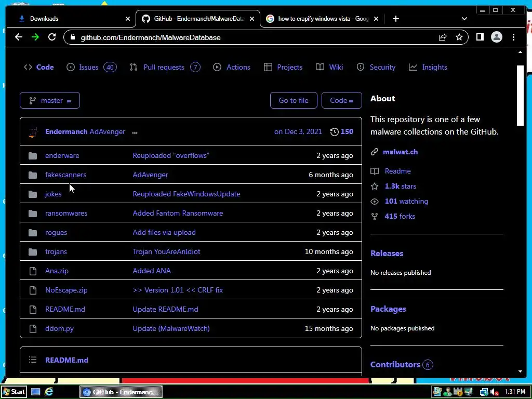This screenshot has height=399, width=532.
Task: Open the Reuploaded FakeWindowsUpdate commit
Action: 187,194
